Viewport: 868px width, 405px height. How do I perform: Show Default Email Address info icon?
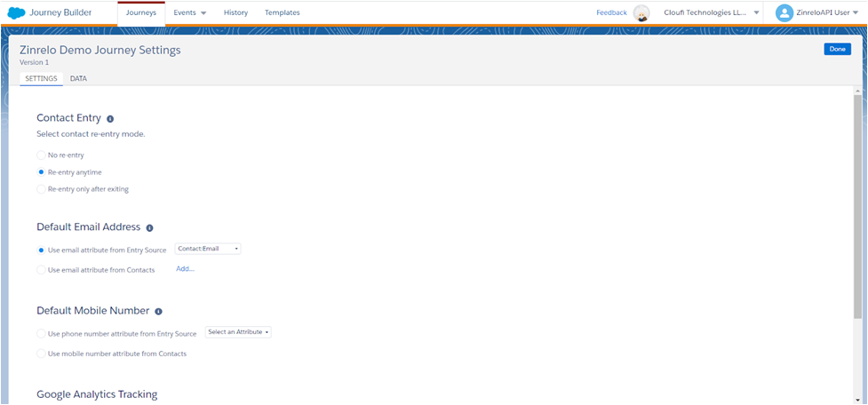click(x=149, y=227)
